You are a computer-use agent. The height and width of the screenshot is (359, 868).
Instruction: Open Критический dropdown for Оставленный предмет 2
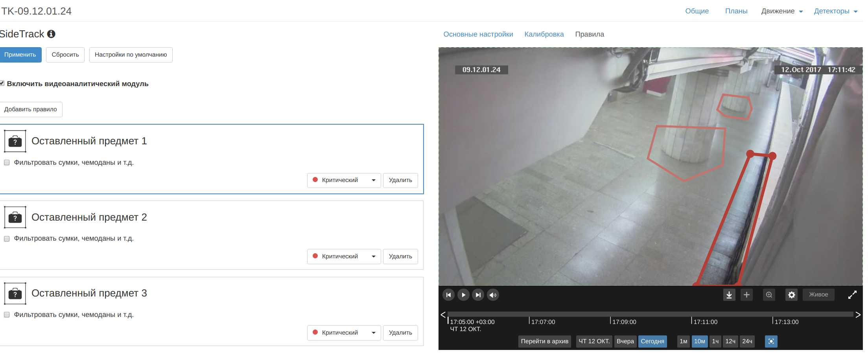point(344,256)
